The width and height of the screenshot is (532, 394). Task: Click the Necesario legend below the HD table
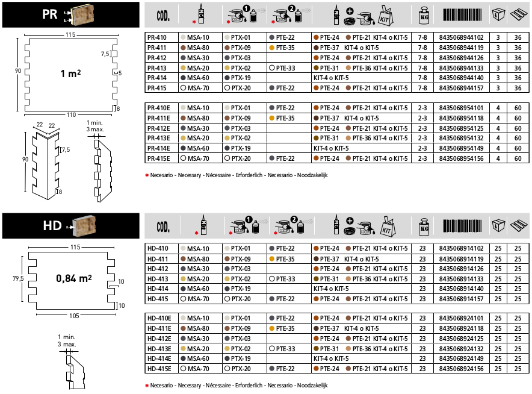click(237, 386)
